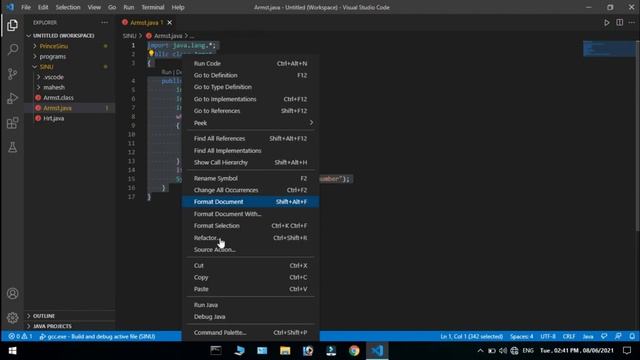
Task: Open the Accounts icon in activity bar
Action: 13,293
